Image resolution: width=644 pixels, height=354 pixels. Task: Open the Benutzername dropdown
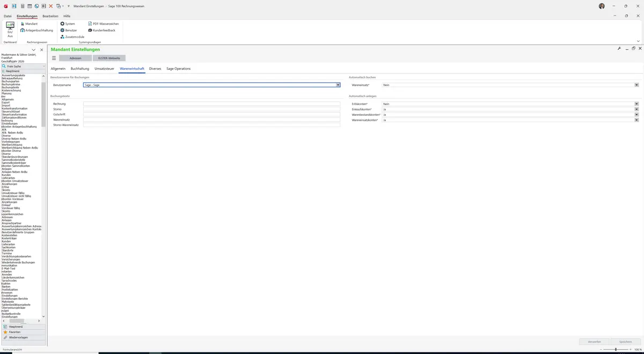coord(338,85)
